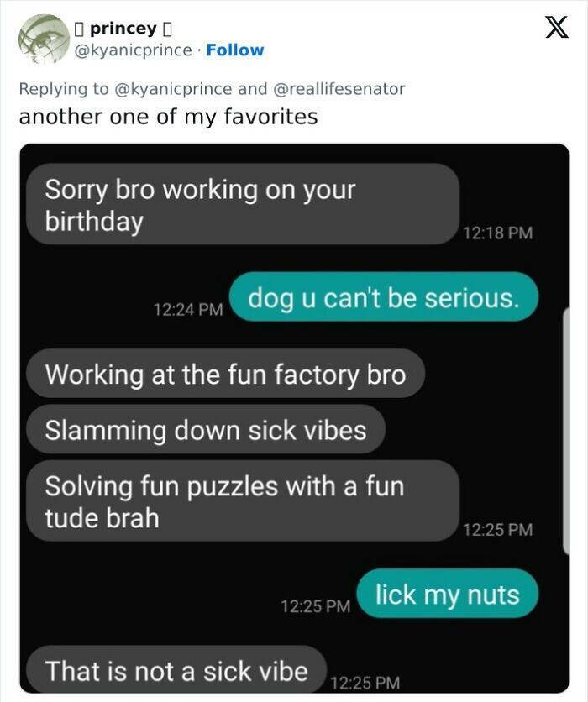Open @kyanicprince in the replying-to line
The height and width of the screenshot is (702, 588).
[x=173, y=89]
